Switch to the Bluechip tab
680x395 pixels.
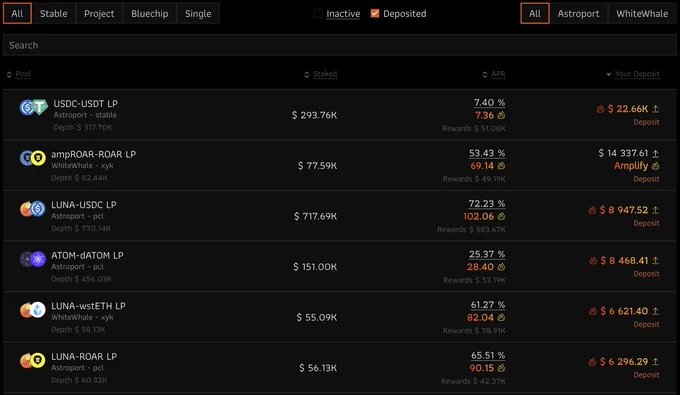pos(150,13)
